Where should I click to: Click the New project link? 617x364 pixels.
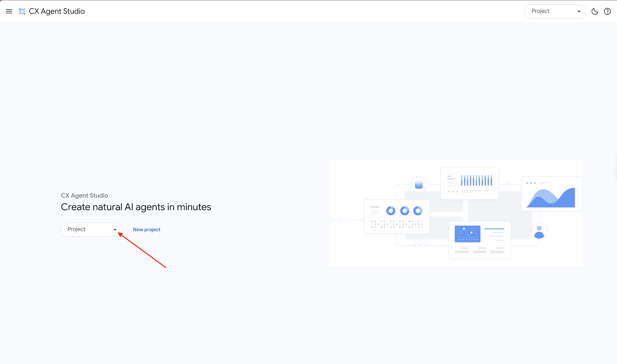(x=146, y=229)
